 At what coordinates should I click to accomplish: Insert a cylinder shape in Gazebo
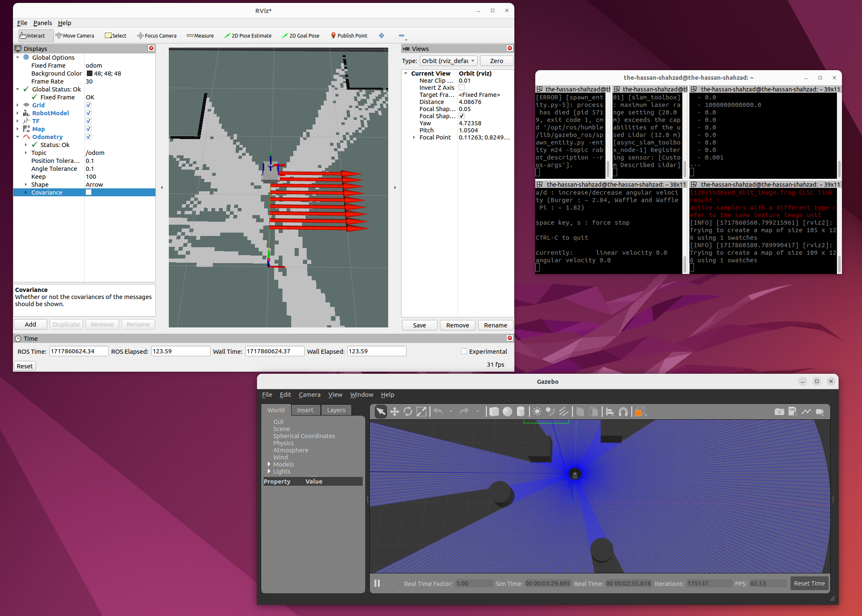[x=521, y=412]
